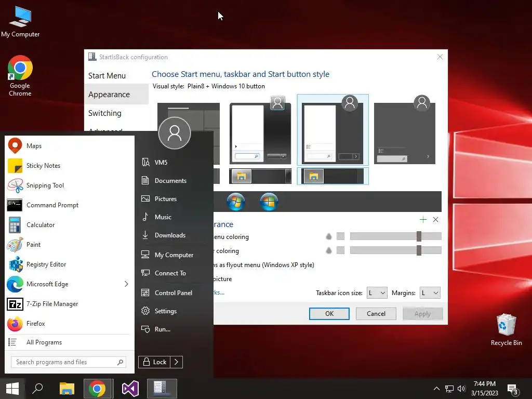The height and width of the screenshot is (399, 532).
Task: Open the Margins dropdown
Action: click(x=430, y=293)
